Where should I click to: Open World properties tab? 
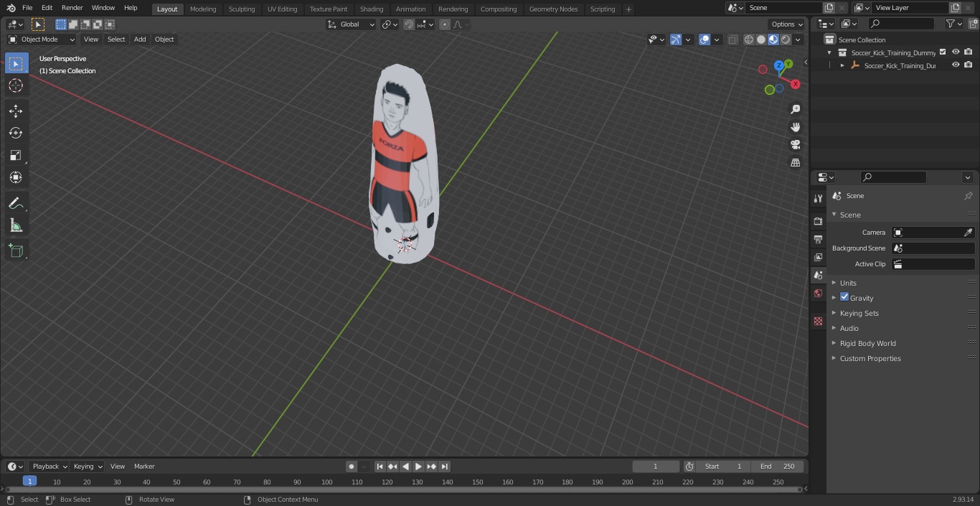pos(818,293)
